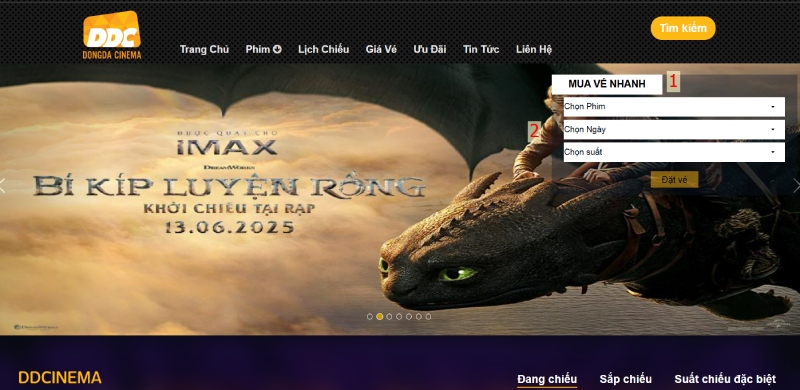Click the DDC Dongda Cinema logo
Viewport: 800px width, 390px height.
[112, 35]
